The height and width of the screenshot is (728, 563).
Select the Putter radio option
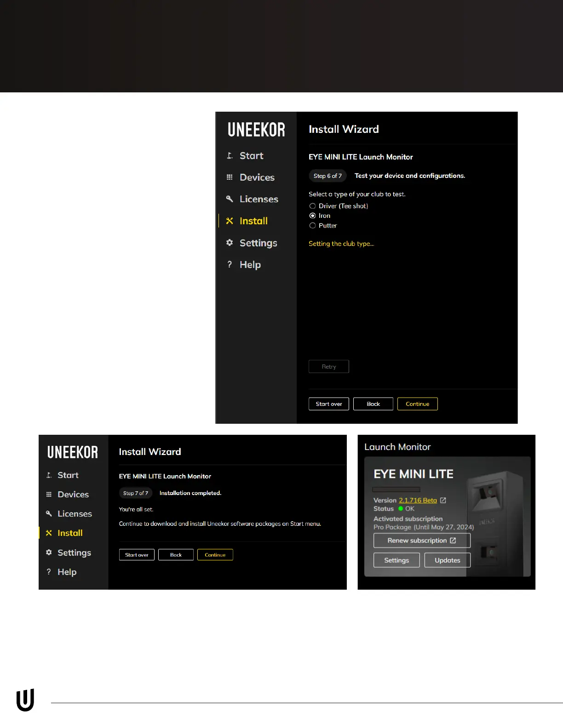pos(313,226)
